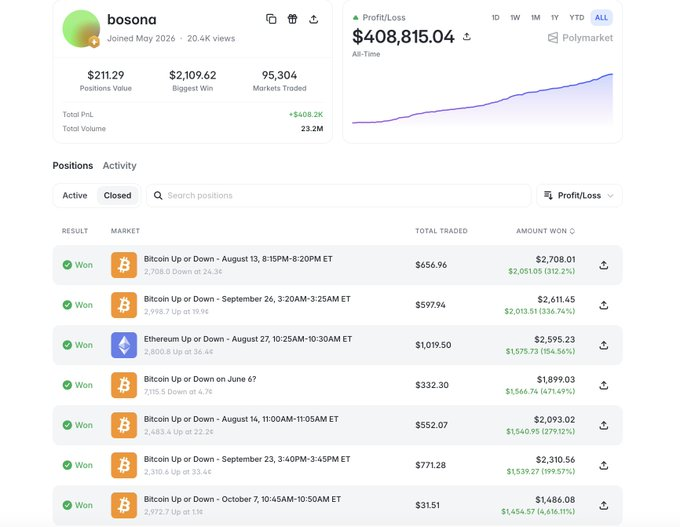
Task: Open Bitcoin Up or Down October 7 market
Action: pyautogui.click(x=242, y=499)
